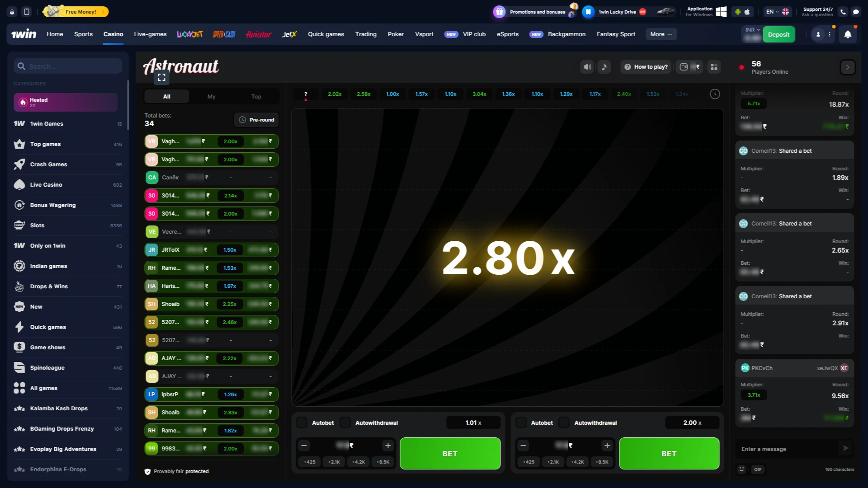Open the EN language dropdown
This screenshot has width=868, height=488.
[x=777, y=12]
